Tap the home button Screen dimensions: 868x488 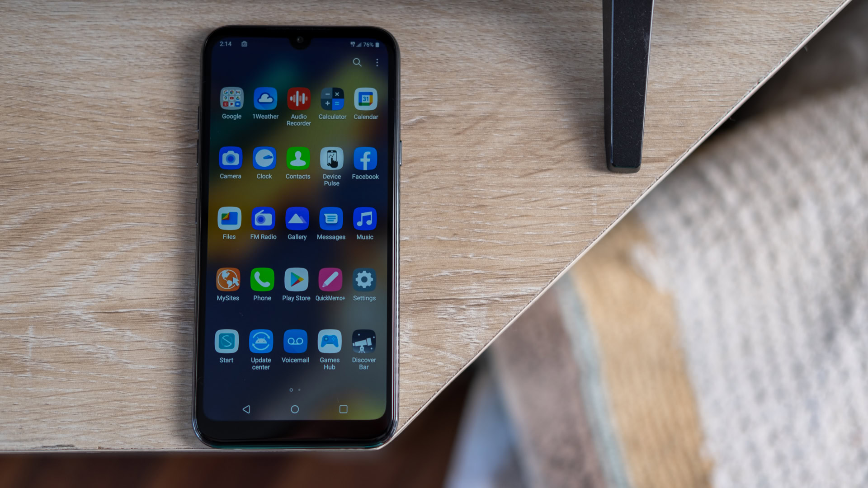click(294, 410)
